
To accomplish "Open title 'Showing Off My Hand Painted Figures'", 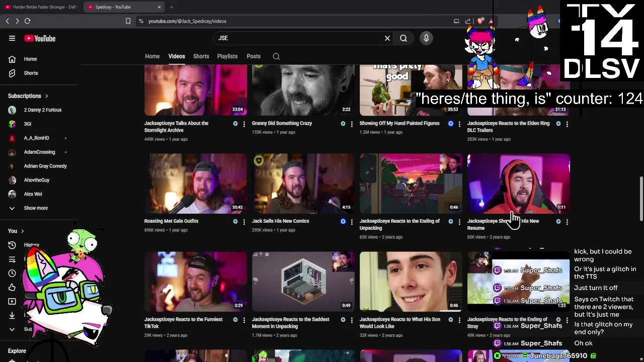I will point(399,123).
